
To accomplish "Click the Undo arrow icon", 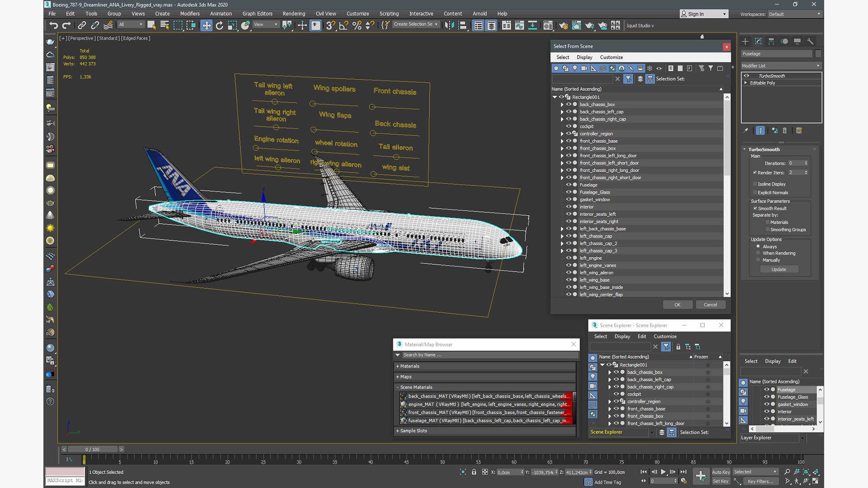I will pos(53,25).
